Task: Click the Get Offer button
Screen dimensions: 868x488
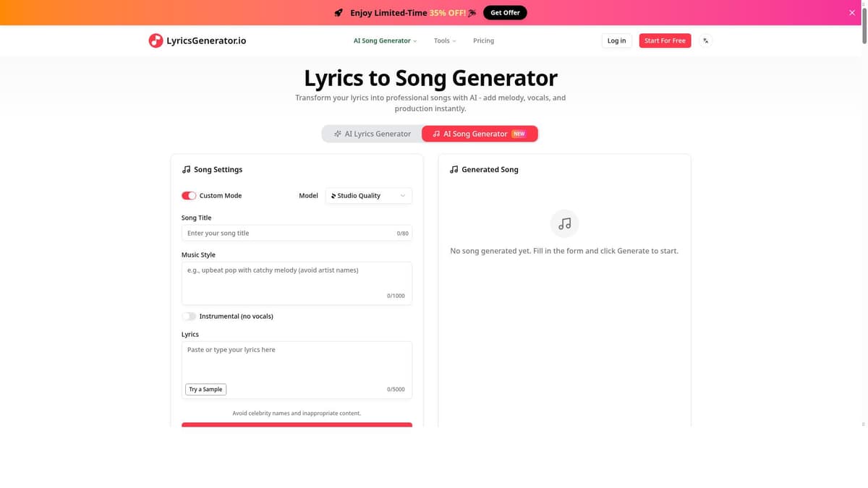Action: coord(504,12)
